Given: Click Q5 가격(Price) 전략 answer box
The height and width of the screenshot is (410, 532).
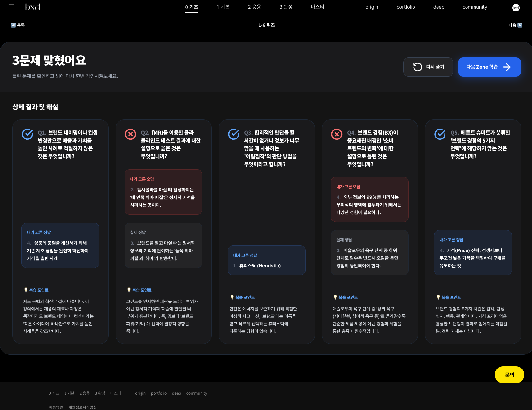Looking at the screenshot, I should [473, 253].
